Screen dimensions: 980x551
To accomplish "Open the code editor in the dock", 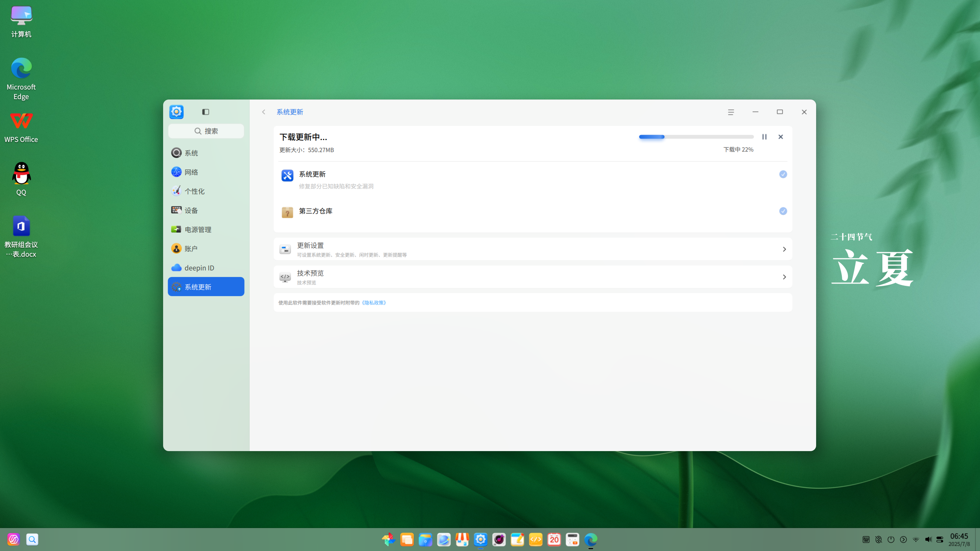I will click(x=536, y=540).
